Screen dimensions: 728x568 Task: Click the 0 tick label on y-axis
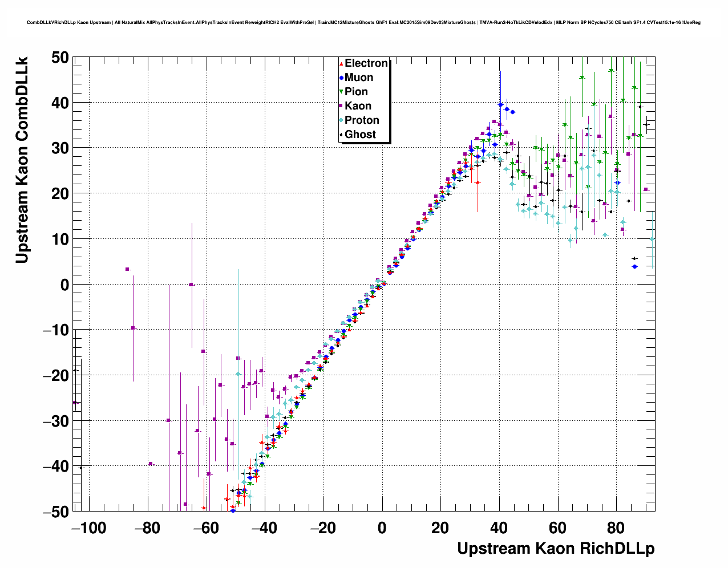(64, 285)
